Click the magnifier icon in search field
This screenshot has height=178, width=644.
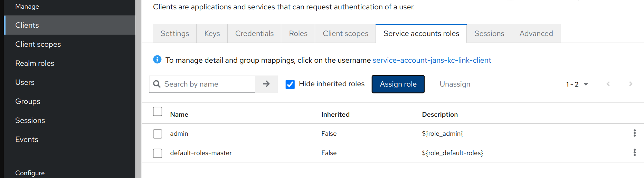tap(157, 84)
